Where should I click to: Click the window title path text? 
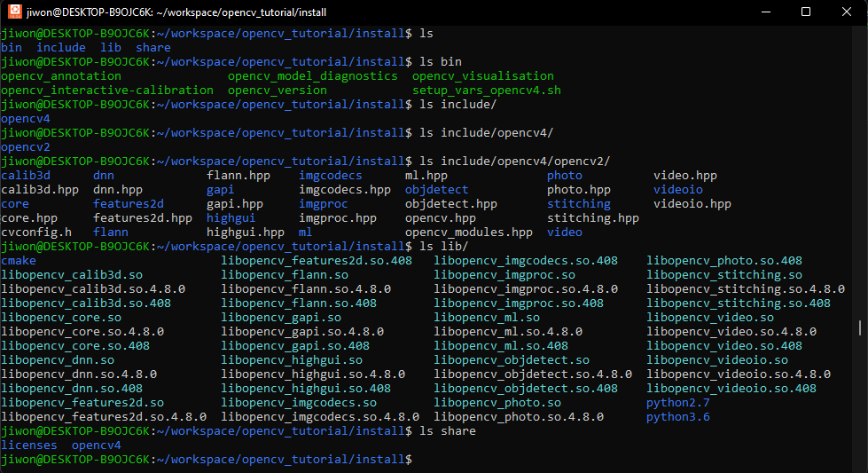pos(176,12)
